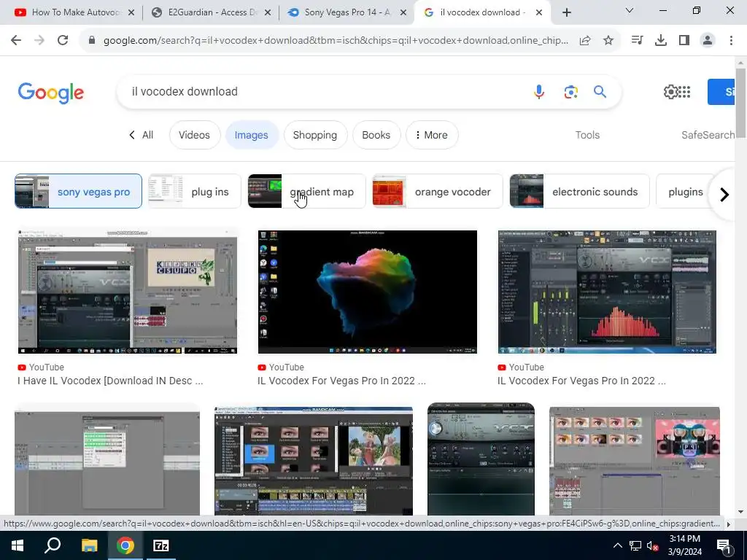Image resolution: width=747 pixels, height=560 pixels.
Task: Apply the orange vocoder chip
Action: [438, 192]
